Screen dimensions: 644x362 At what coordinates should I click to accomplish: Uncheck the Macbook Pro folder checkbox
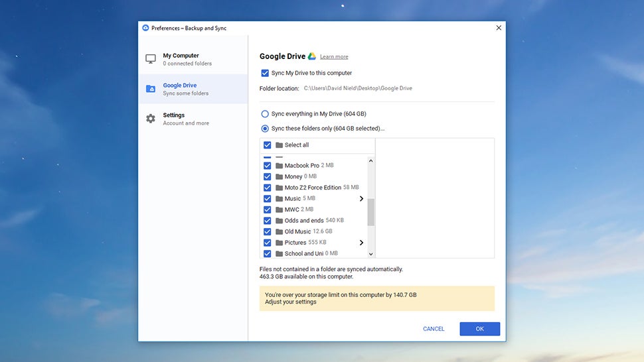(x=268, y=166)
